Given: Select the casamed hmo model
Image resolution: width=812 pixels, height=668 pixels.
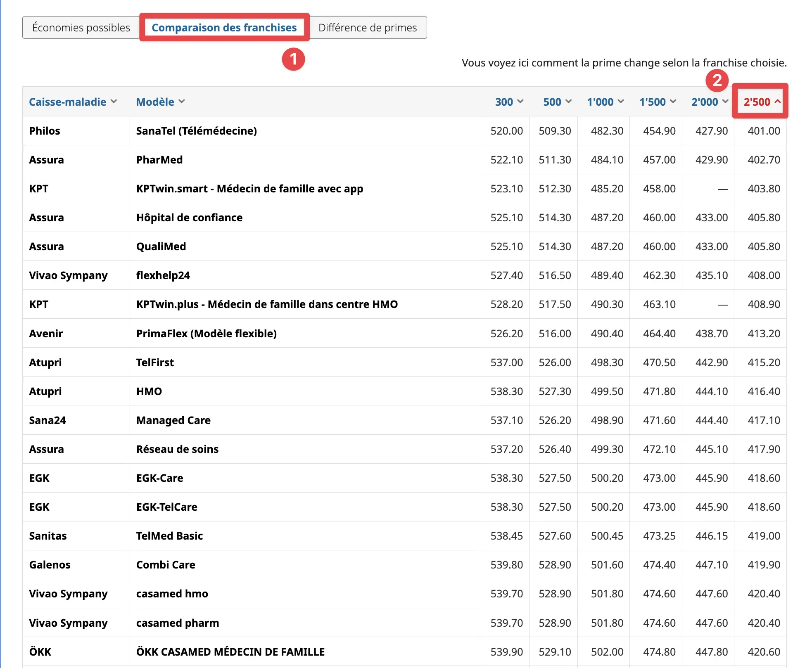Looking at the screenshot, I should [172, 594].
